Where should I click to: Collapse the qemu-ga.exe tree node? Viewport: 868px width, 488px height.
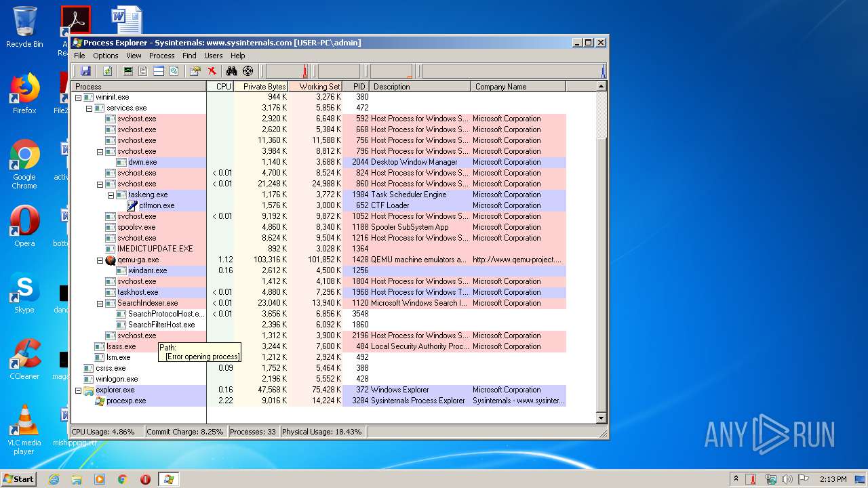point(100,260)
